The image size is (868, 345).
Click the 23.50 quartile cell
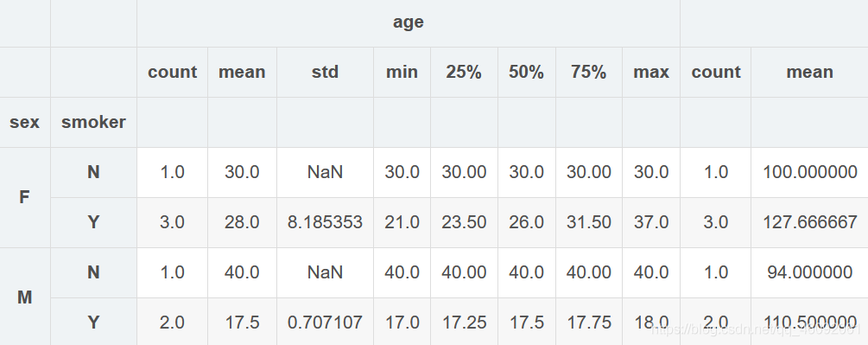tap(464, 222)
